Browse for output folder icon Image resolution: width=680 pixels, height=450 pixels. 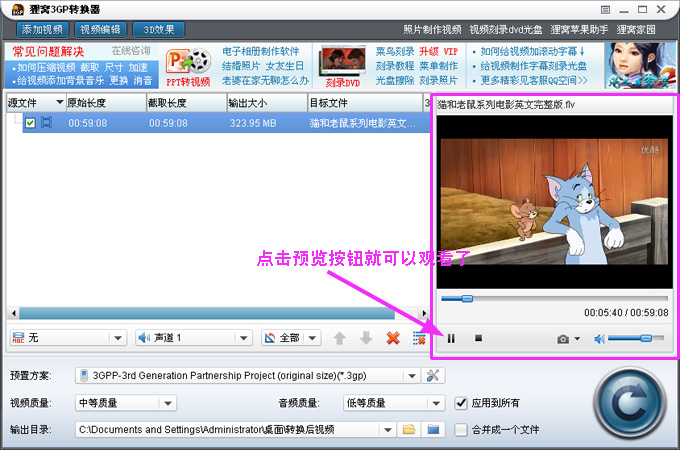(x=409, y=430)
